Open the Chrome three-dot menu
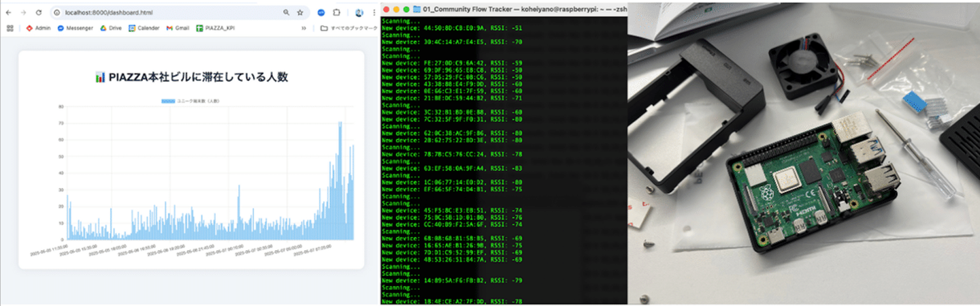This screenshot has height=306, width=980. (x=374, y=12)
